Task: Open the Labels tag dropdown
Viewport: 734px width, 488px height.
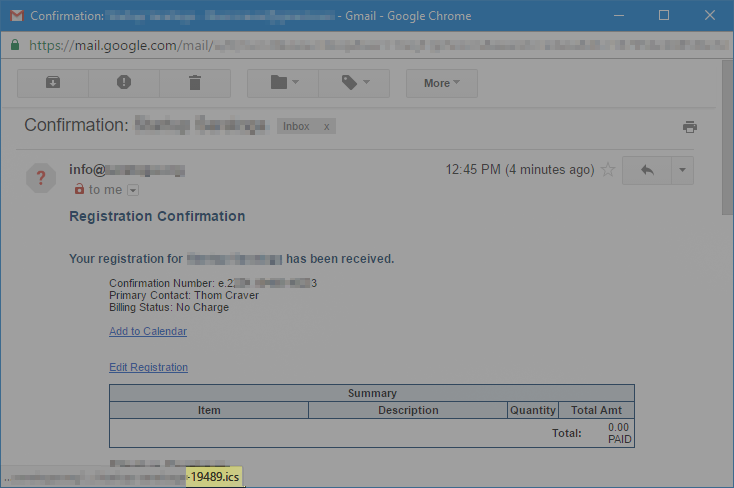Action: 355,83
